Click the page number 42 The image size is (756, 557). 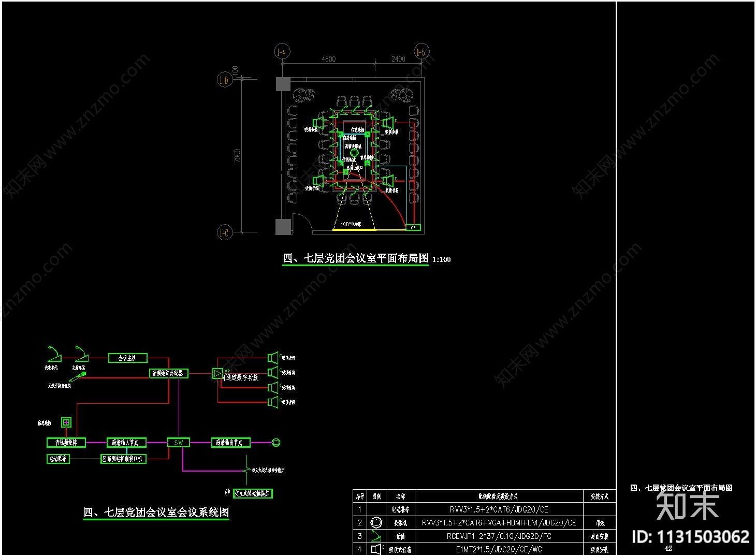[x=668, y=548]
